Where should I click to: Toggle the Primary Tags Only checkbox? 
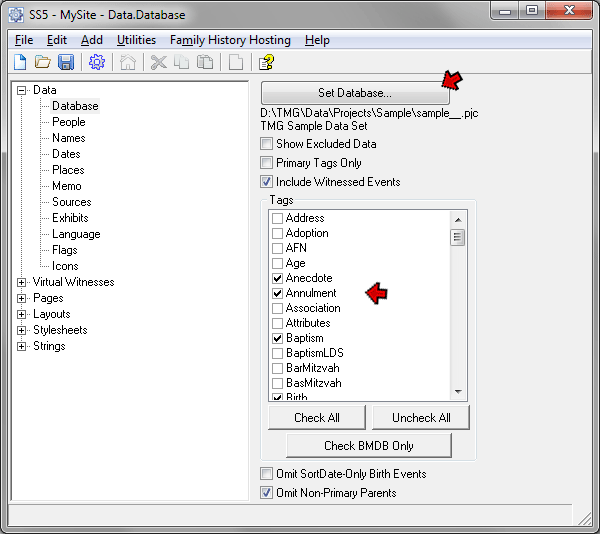[x=267, y=163]
